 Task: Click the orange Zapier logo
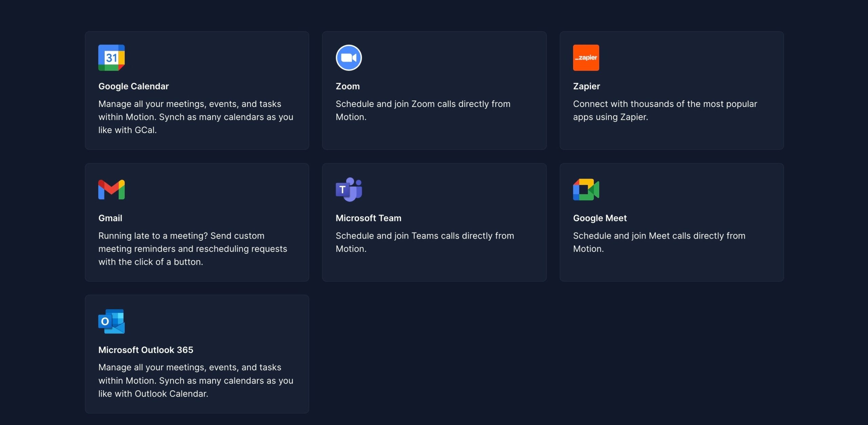[586, 58]
